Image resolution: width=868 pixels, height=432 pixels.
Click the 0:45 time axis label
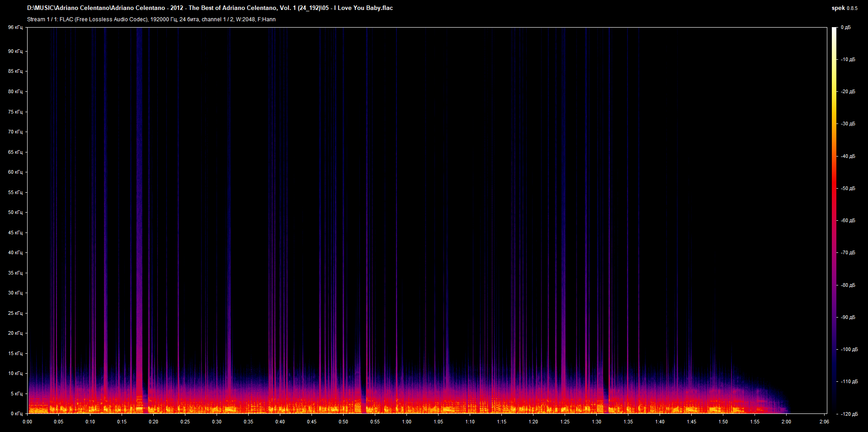click(312, 422)
